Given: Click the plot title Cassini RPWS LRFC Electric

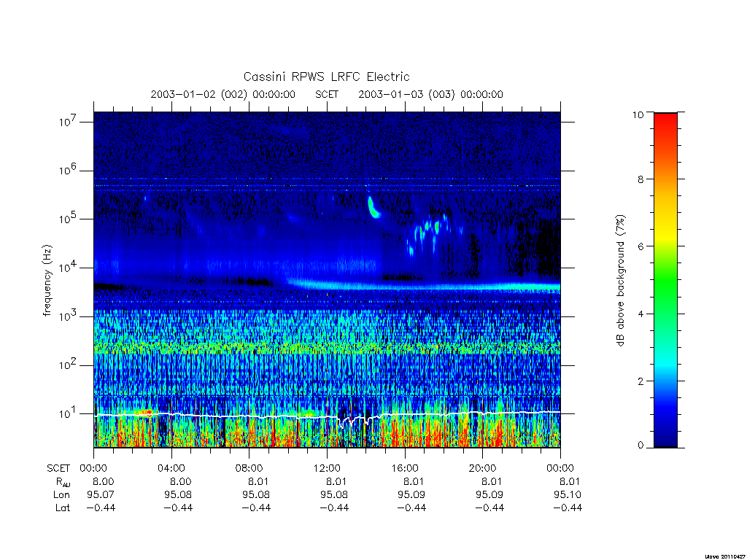Looking at the screenshot, I should 326,77.
